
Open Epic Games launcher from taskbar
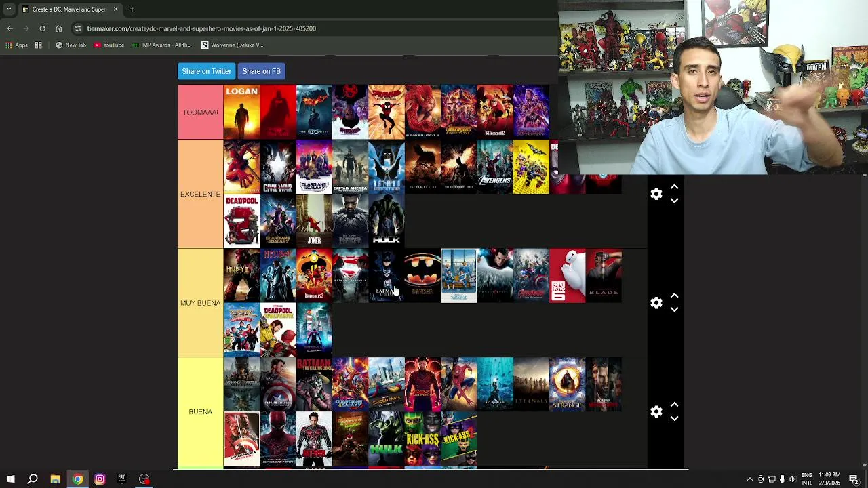pyautogui.click(x=122, y=479)
